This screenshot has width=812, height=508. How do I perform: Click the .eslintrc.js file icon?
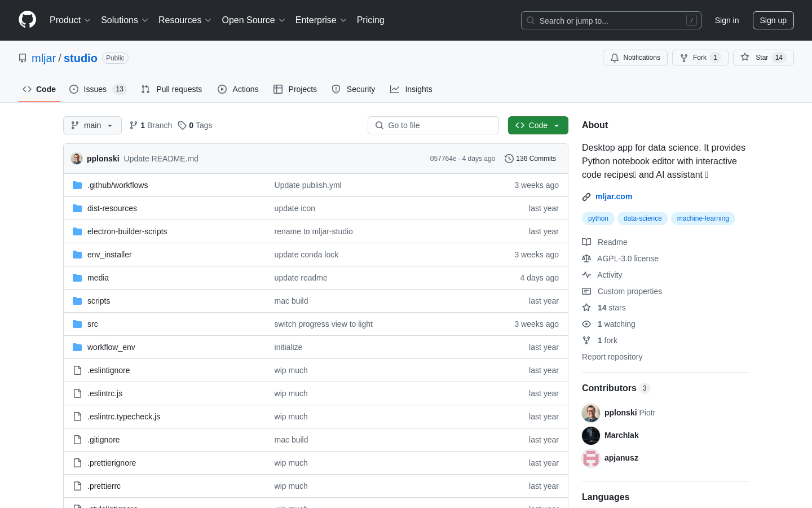[77, 393]
